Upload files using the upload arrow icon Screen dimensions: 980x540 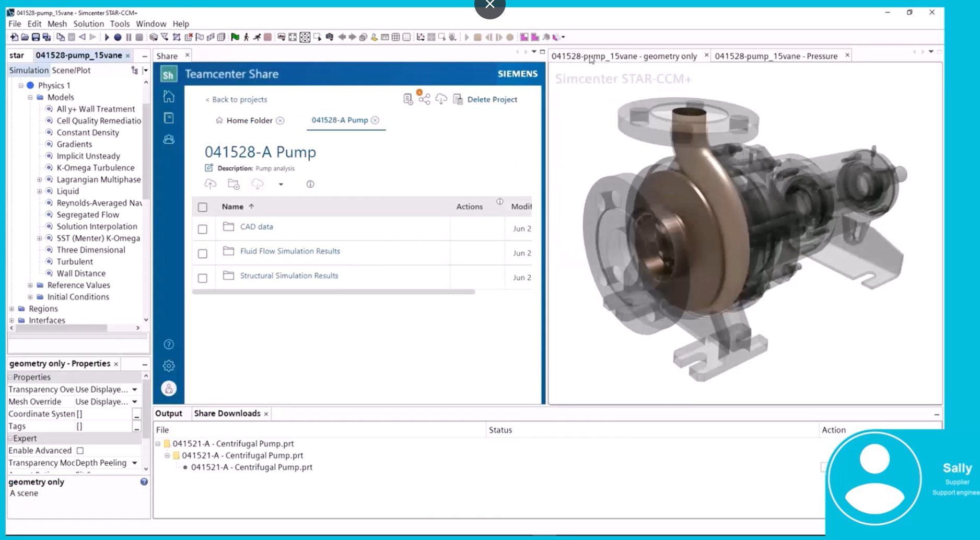coord(211,184)
